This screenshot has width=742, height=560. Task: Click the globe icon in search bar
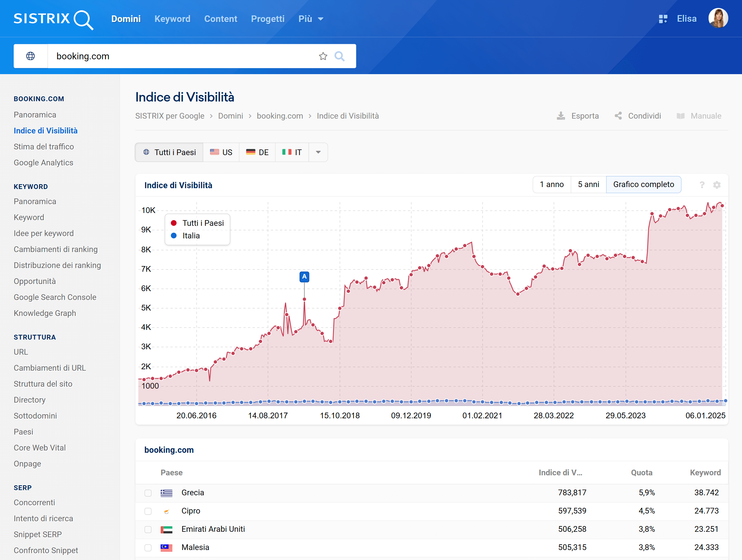[x=31, y=56]
